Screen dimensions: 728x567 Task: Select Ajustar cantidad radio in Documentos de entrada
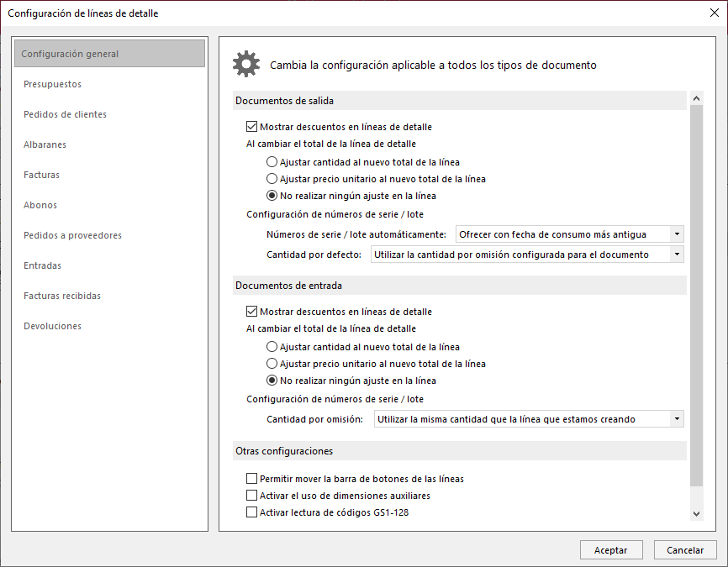pyautogui.click(x=272, y=347)
